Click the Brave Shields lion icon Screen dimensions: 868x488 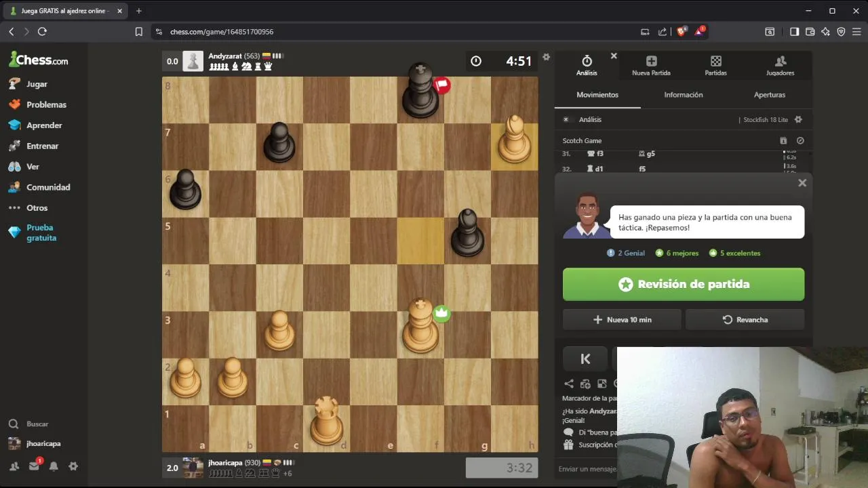682,31
